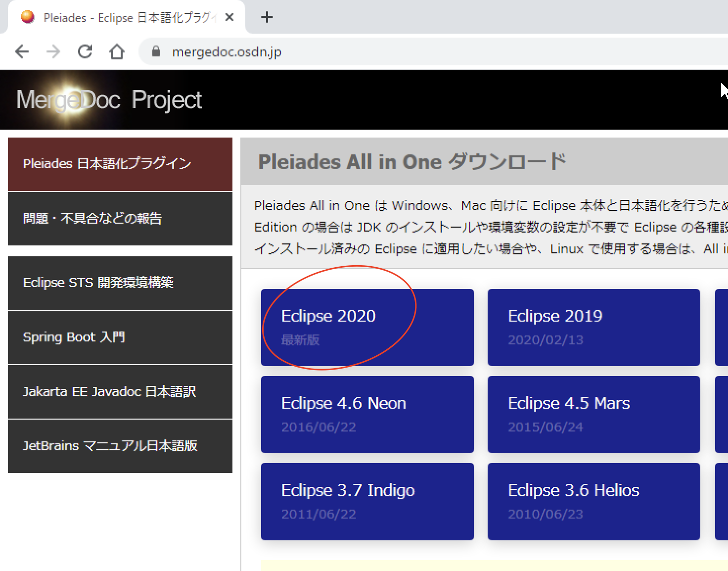Switch to the Pleiades browser tab
728x571 pixels.
click(124, 17)
